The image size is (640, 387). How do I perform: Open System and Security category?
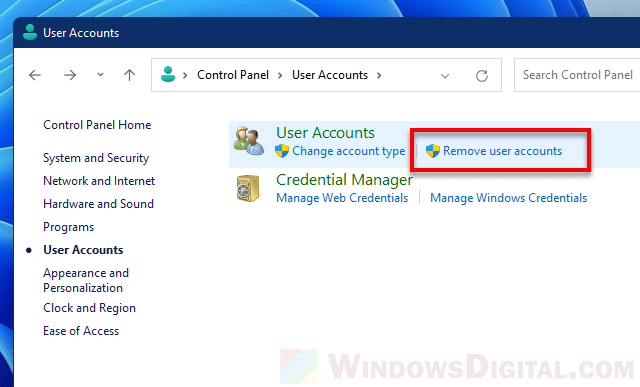[96, 158]
